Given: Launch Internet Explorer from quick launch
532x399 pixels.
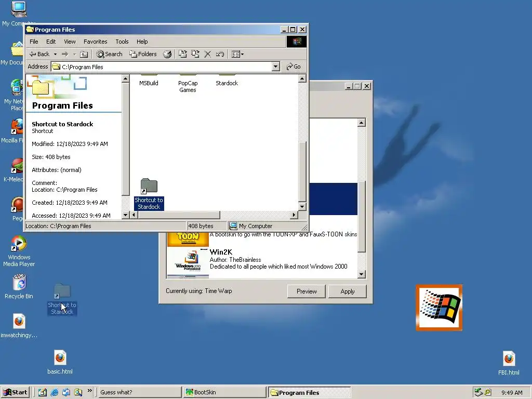Looking at the screenshot, I should [54, 392].
